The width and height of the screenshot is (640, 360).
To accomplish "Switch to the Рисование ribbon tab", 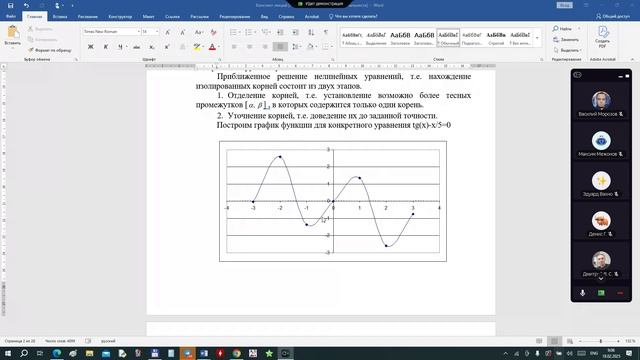I will 87,17.
